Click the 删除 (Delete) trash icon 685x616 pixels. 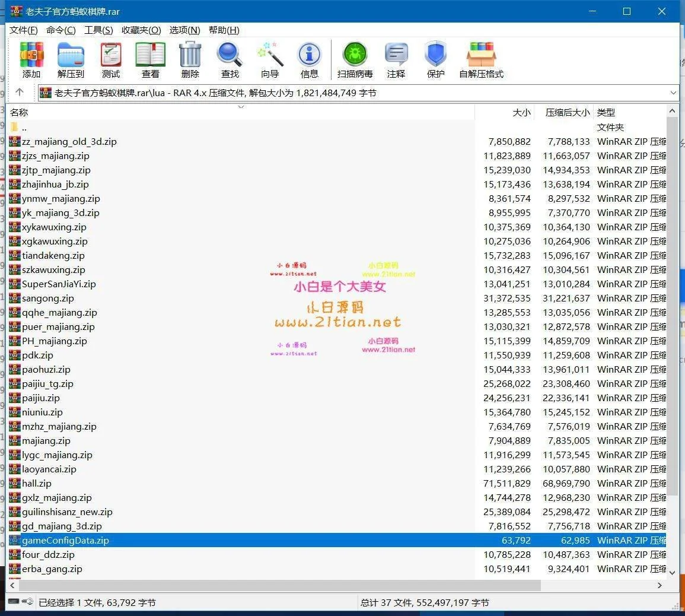click(x=190, y=60)
